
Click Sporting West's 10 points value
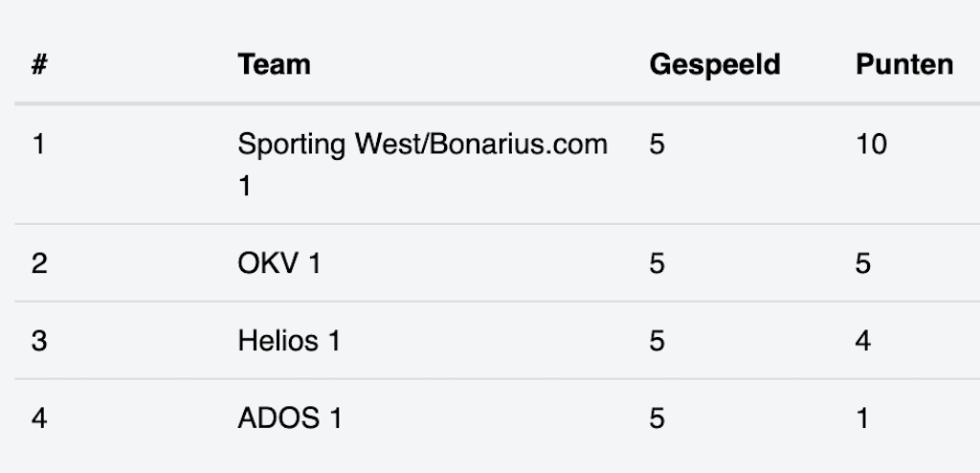pos(871,146)
